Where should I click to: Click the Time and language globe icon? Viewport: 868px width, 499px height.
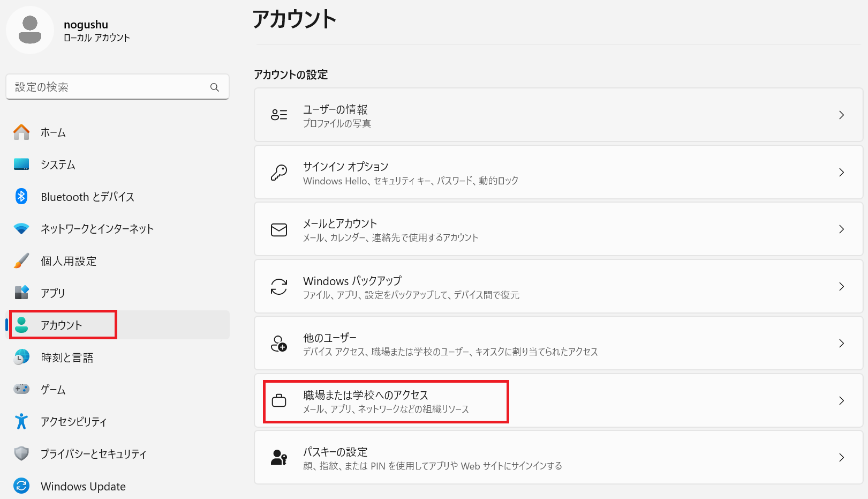click(21, 357)
